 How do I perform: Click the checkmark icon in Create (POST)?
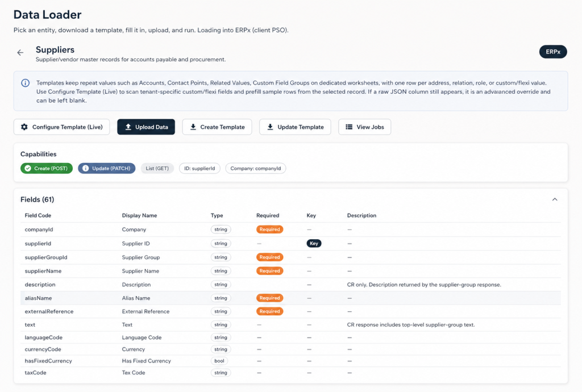(x=28, y=168)
